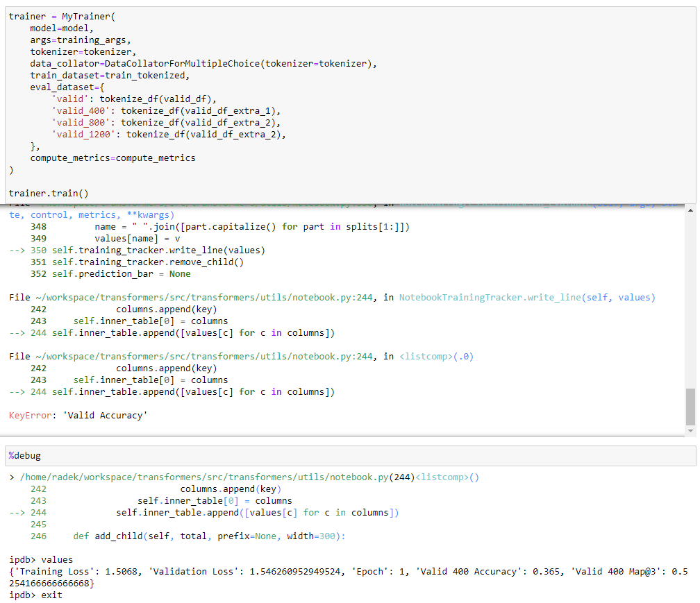Click the scroll up arrow in output area
The image size is (700, 603).
(690, 210)
